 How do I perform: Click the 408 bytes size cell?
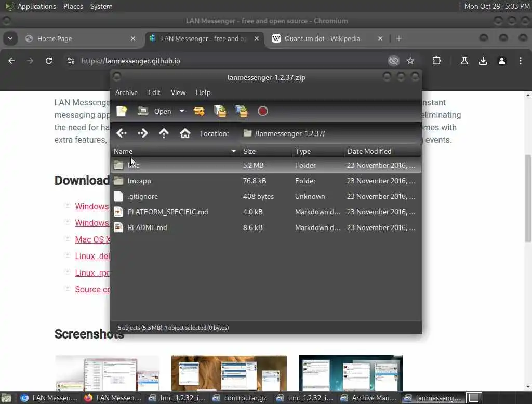(x=258, y=196)
